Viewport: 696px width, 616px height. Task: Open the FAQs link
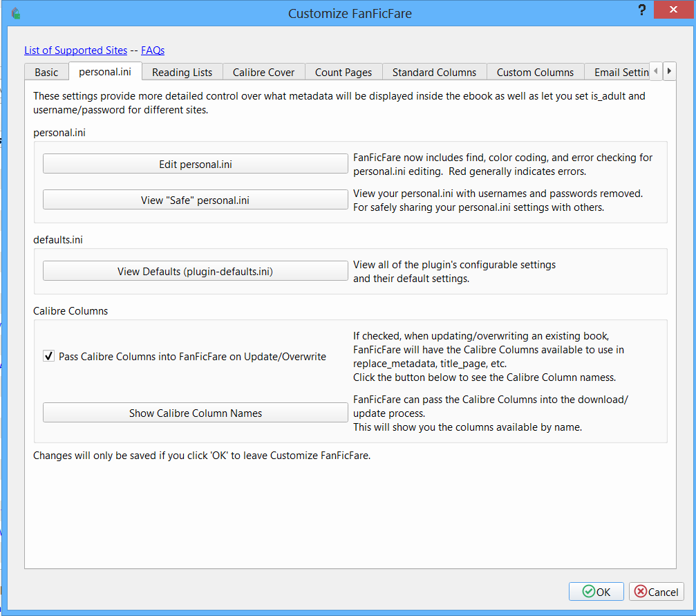(153, 50)
